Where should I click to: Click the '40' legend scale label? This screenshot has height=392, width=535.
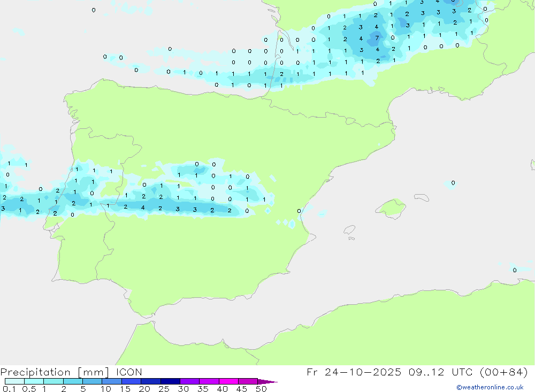(x=223, y=389)
